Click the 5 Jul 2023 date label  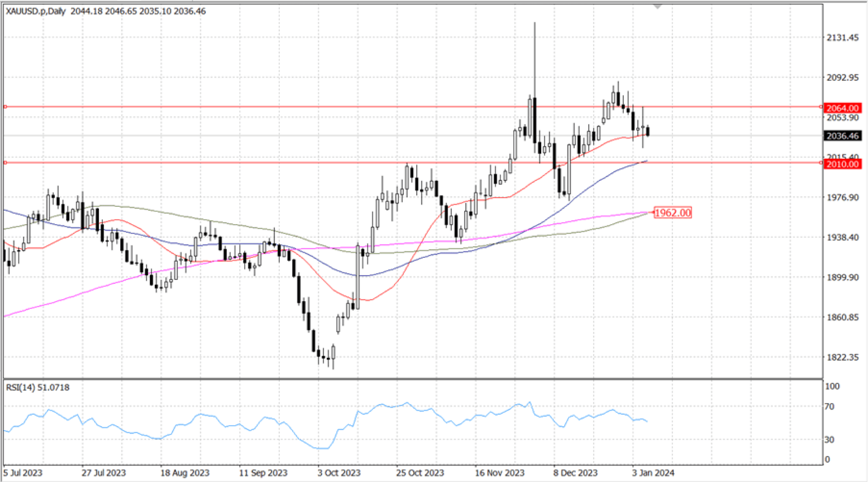[23, 473]
